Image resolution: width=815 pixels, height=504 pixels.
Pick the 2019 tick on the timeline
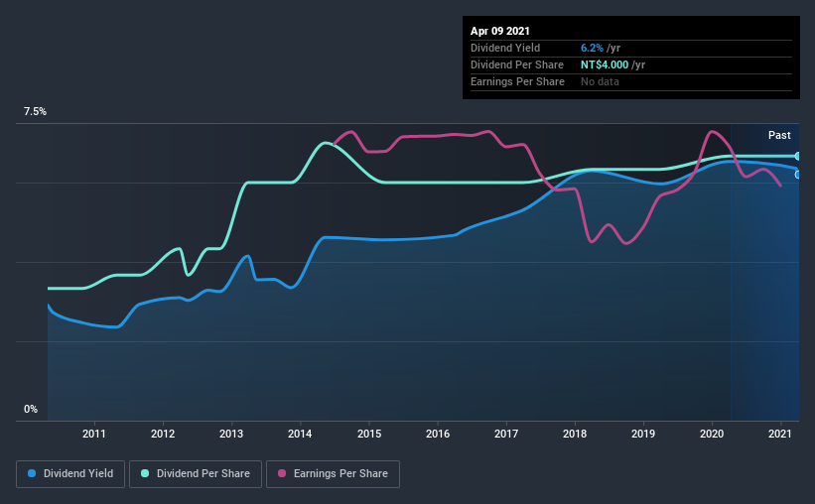[643, 434]
